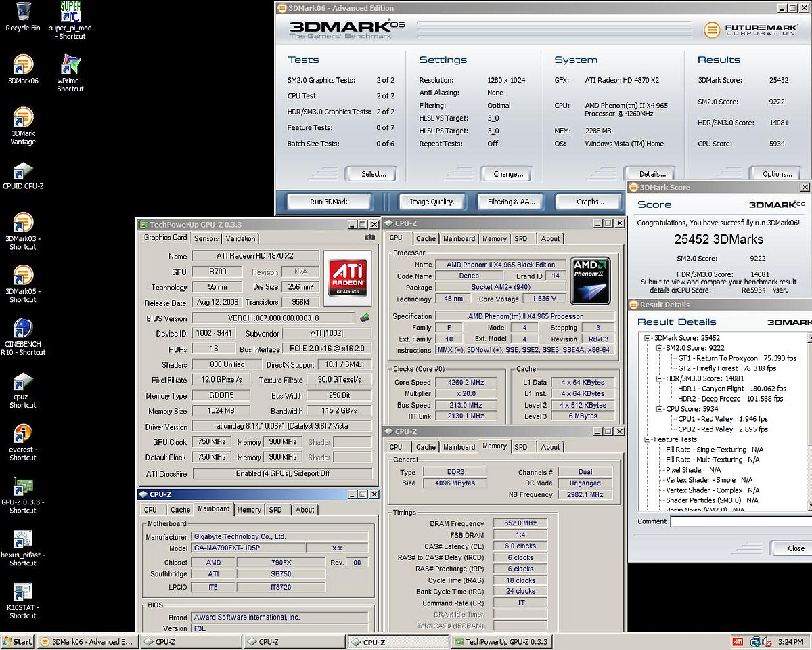The width and height of the screenshot is (812, 650).
Task: Open the About tab in the CPU-Z processor window
Action: pos(550,238)
